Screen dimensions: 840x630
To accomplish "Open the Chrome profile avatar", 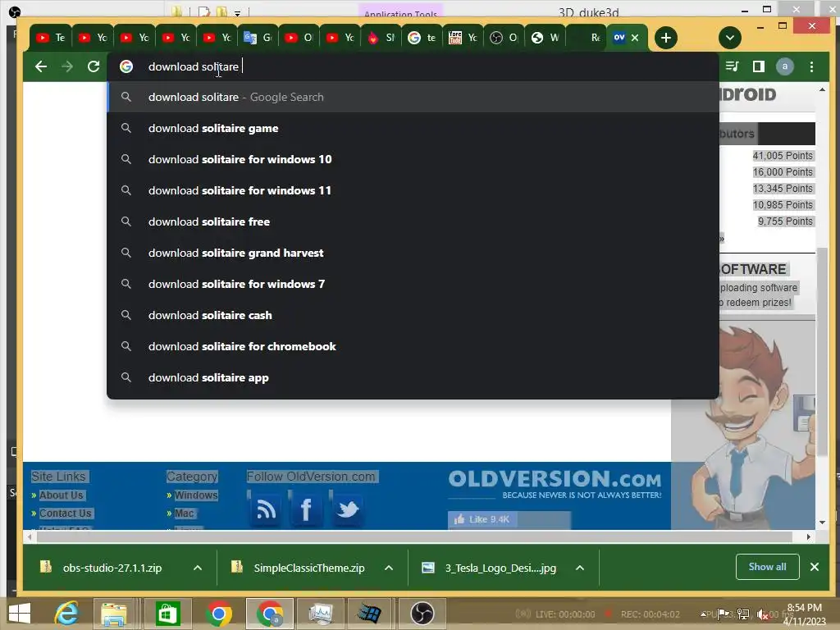I will pos(785,66).
